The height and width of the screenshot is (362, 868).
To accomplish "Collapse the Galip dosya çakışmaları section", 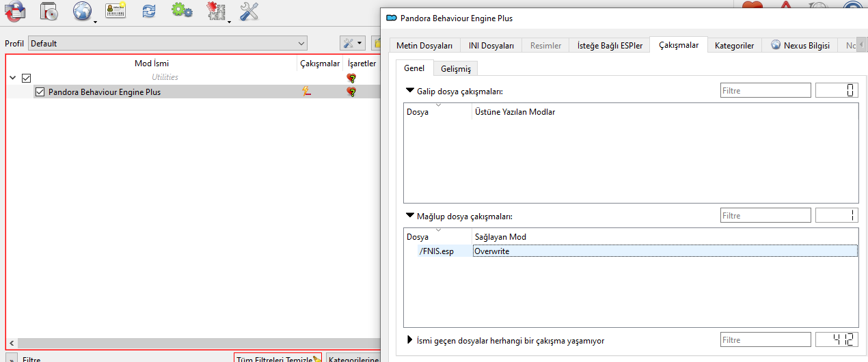I will (410, 90).
